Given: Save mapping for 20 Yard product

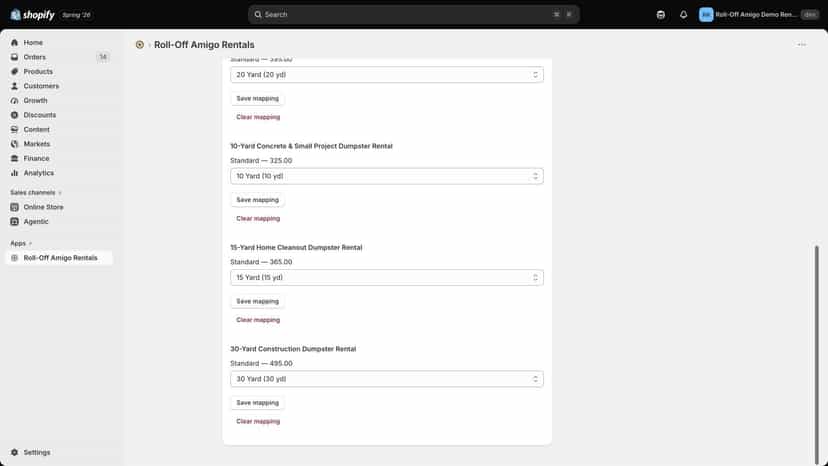Looking at the screenshot, I should tap(257, 98).
